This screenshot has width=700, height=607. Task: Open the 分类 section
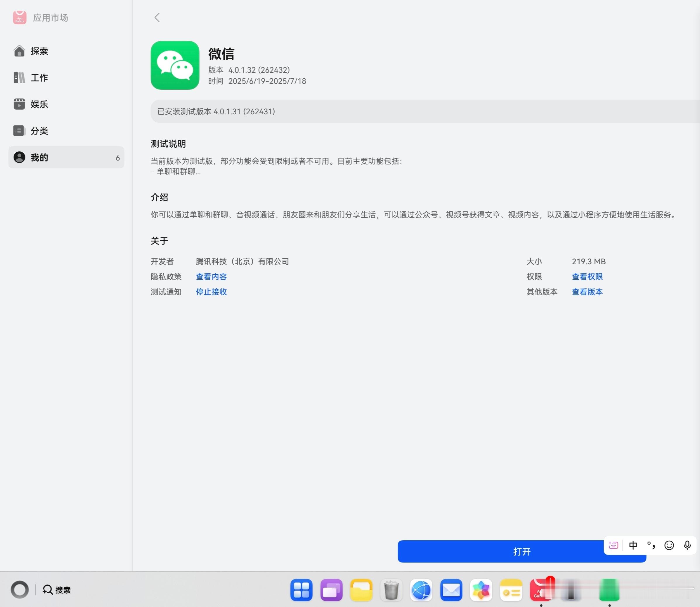[66, 131]
